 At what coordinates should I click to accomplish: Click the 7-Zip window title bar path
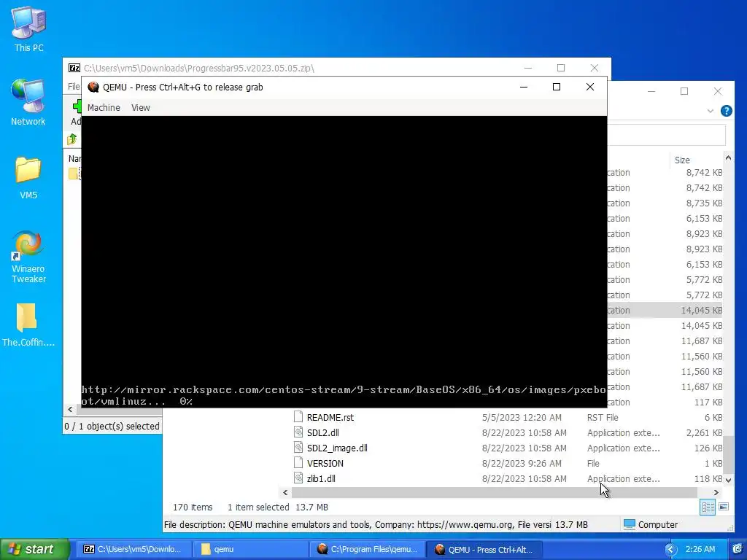point(199,68)
